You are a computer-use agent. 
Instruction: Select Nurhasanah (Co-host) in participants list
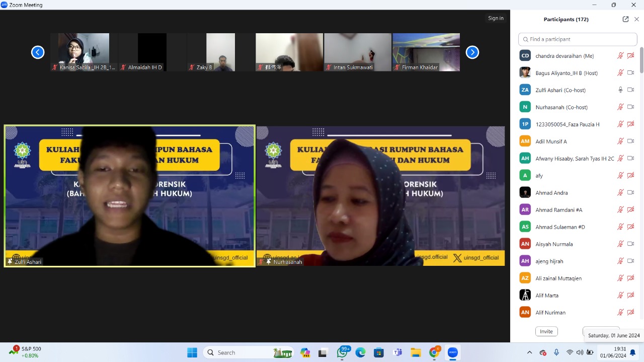(561, 107)
